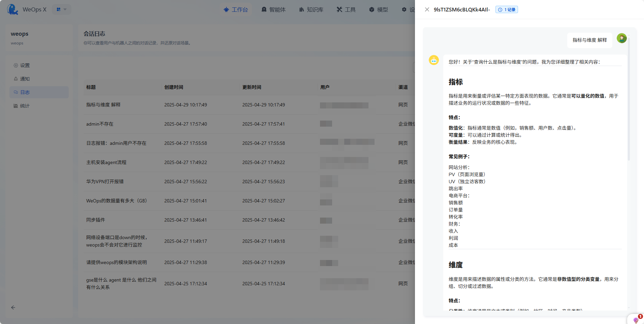The width and height of the screenshot is (644, 324).
Task: Open the log row 同步插件
Action: click(249, 220)
